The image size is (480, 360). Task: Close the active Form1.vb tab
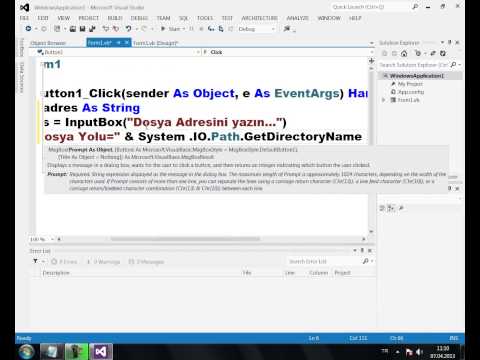127,43
